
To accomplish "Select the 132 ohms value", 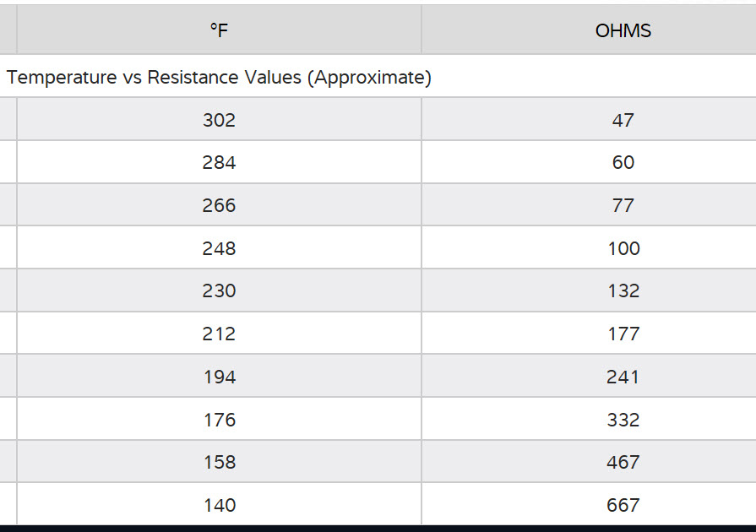I will click(x=623, y=290).
